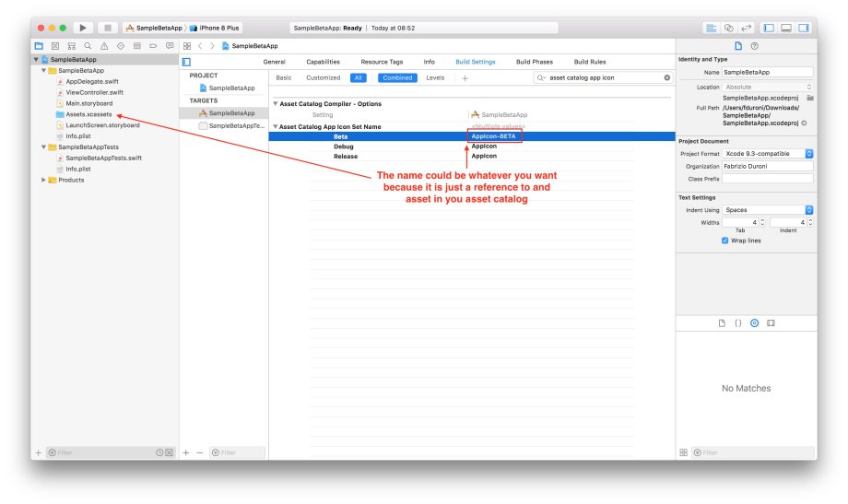The height and width of the screenshot is (504, 848).
Task: Stop the running build
Action: click(107, 28)
